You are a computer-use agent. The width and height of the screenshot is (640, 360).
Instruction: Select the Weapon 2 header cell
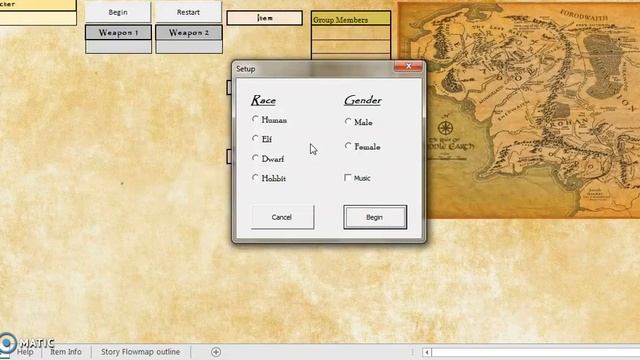tap(189, 33)
